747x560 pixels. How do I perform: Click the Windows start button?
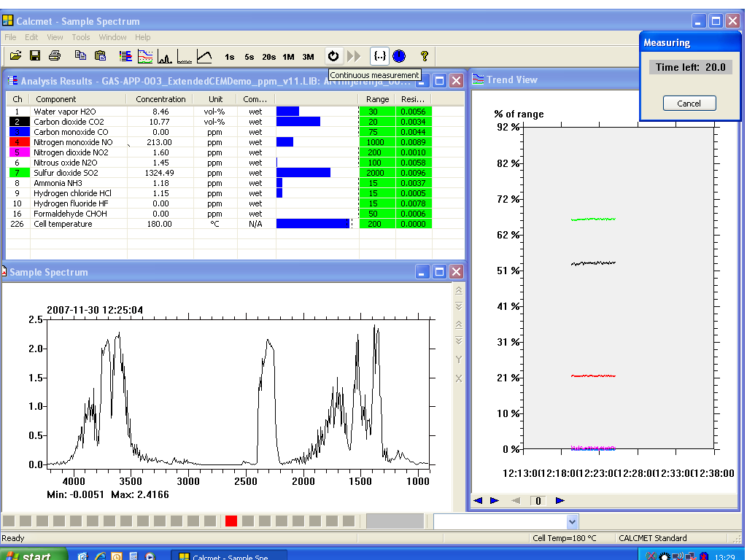[29, 556]
